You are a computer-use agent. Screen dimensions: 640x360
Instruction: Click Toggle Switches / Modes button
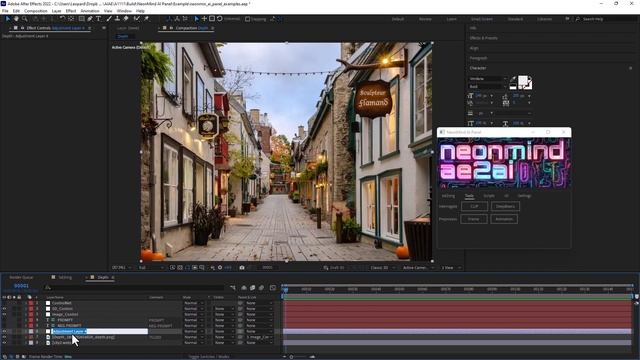[209, 357]
